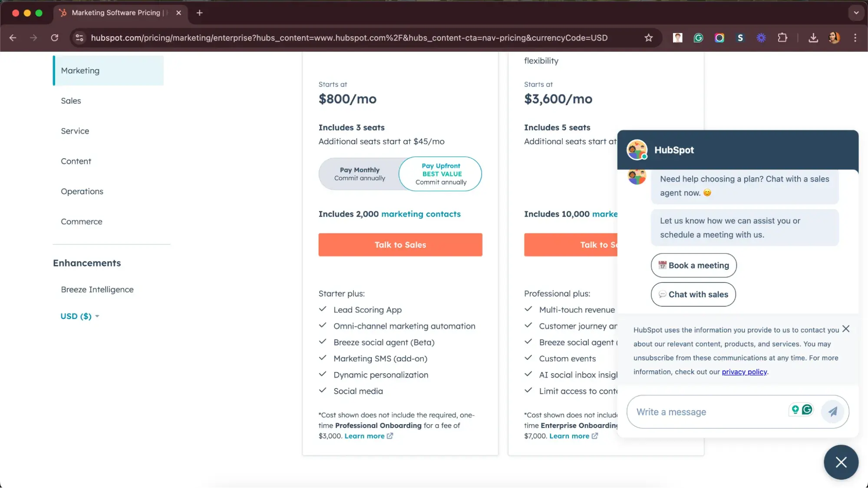Expand the browser tab search chevron
The height and width of the screenshot is (488, 868).
click(855, 13)
